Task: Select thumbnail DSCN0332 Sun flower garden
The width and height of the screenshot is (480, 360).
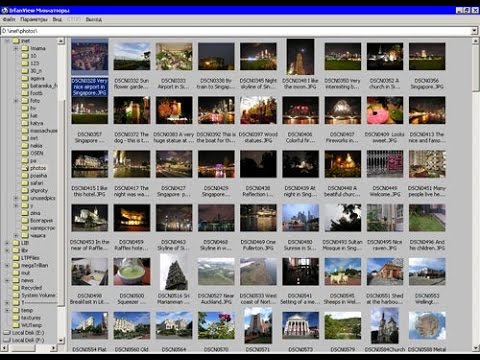Action: pos(132,56)
